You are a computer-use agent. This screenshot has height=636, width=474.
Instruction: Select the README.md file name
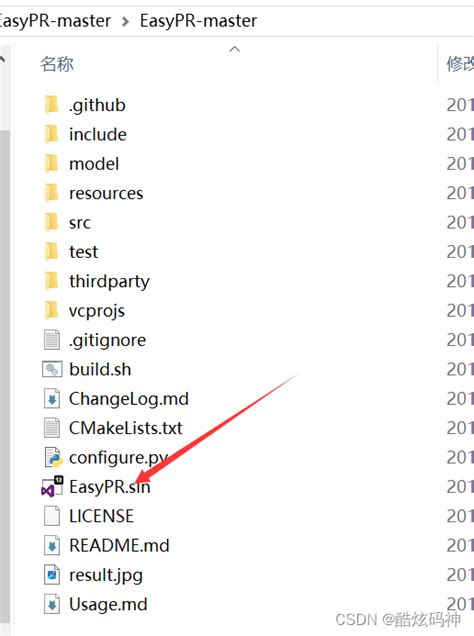click(x=119, y=546)
